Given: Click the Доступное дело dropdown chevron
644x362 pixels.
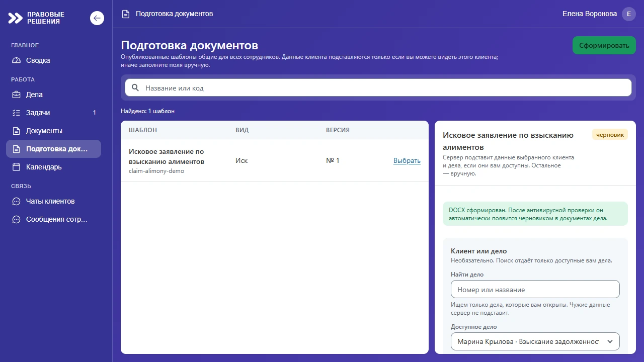Looking at the screenshot, I should pos(610,341).
